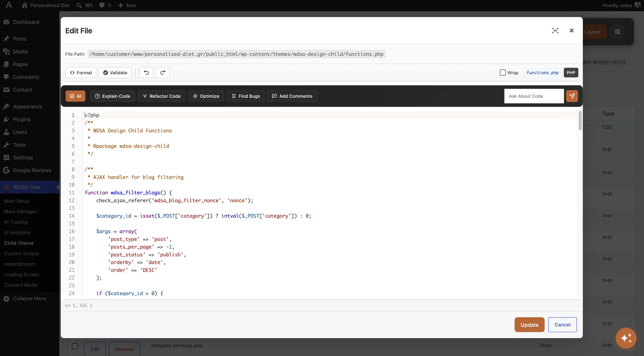The width and height of the screenshot is (644, 356).
Task: Click the Personalized Diet home link
Action: coord(46,5)
